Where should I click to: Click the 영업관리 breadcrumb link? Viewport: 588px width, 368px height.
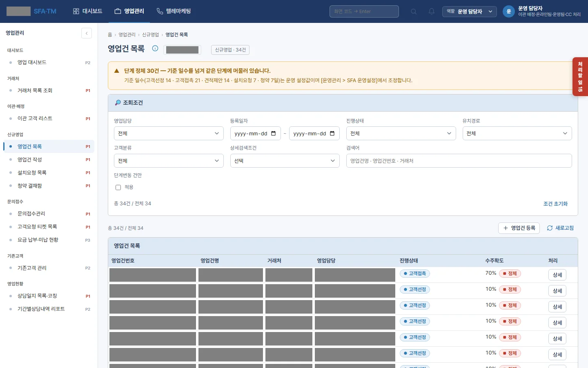pos(127,35)
